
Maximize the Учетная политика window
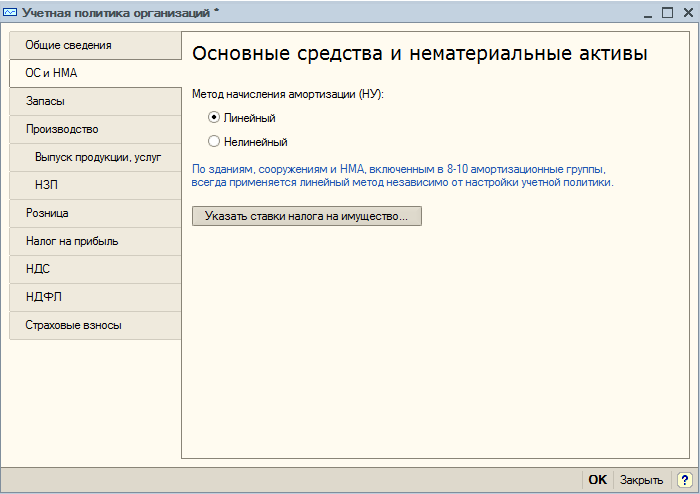tap(667, 12)
